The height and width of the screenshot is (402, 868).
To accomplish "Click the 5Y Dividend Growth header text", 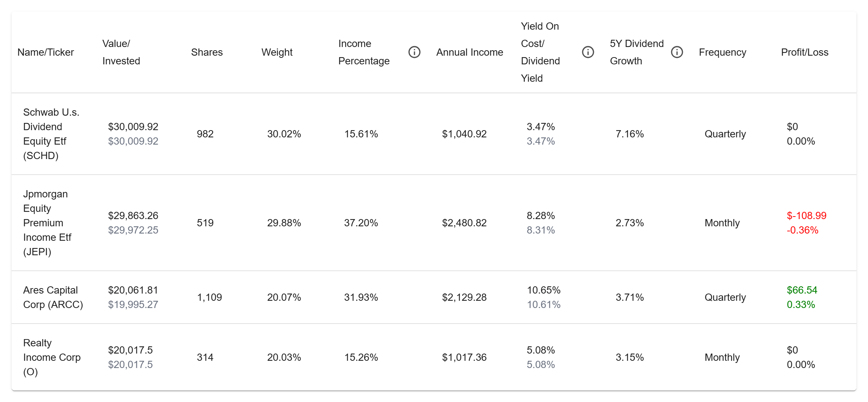I will click(636, 52).
